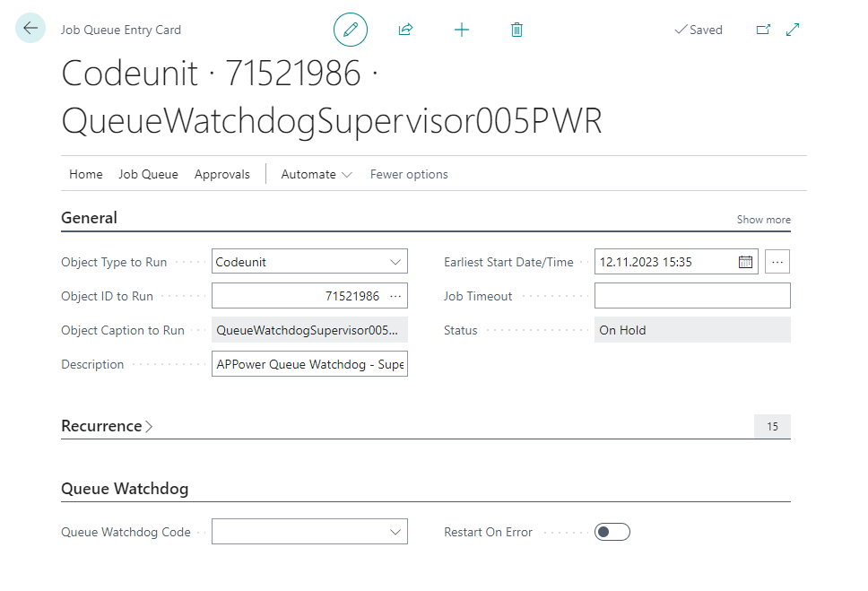This screenshot has height=591, width=868.
Task: Create a new entry with the plus icon
Action: pyautogui.click(x=462, y=30)
